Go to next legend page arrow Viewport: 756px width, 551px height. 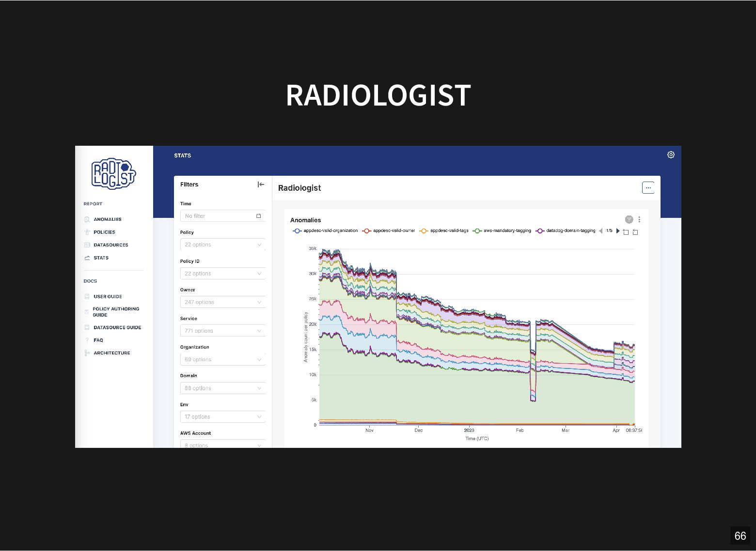618,231
